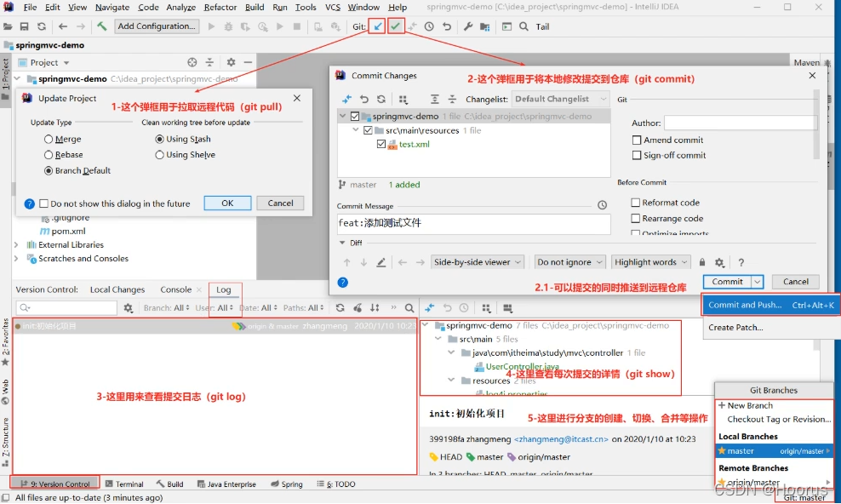The width and height of the screenshot is (841, 504).
Task: Click the Save All icon in toolbar
Action: pos(24,26)
